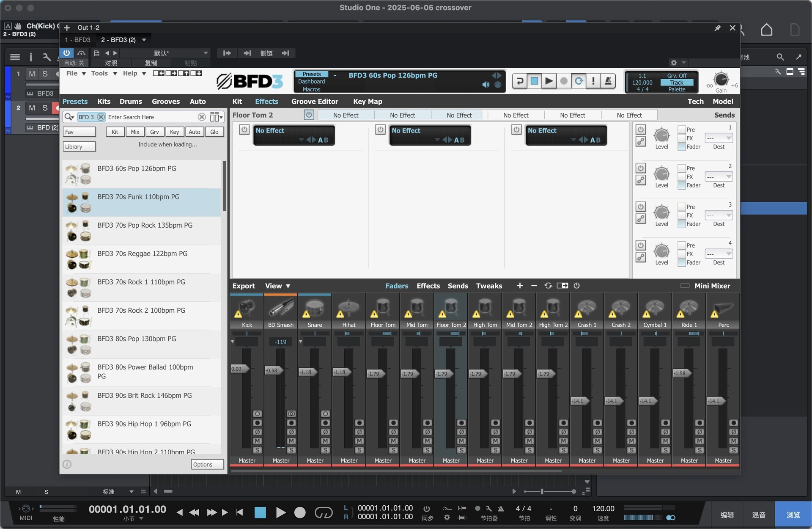Toggle power on send 1
This screenshot has width=812, height=529.
pyautogui.click(x=641, y=129)
